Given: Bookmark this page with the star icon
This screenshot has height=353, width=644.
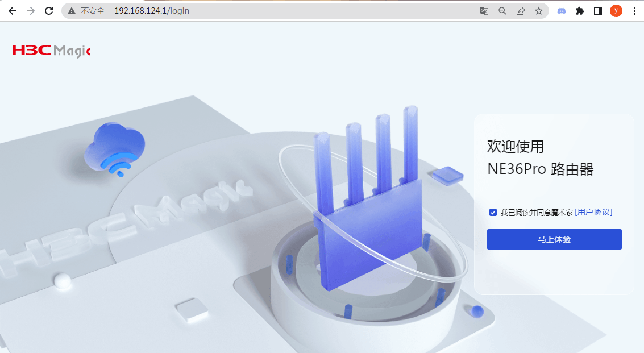Looking at the screenshot, I should [x=539, y=11].
